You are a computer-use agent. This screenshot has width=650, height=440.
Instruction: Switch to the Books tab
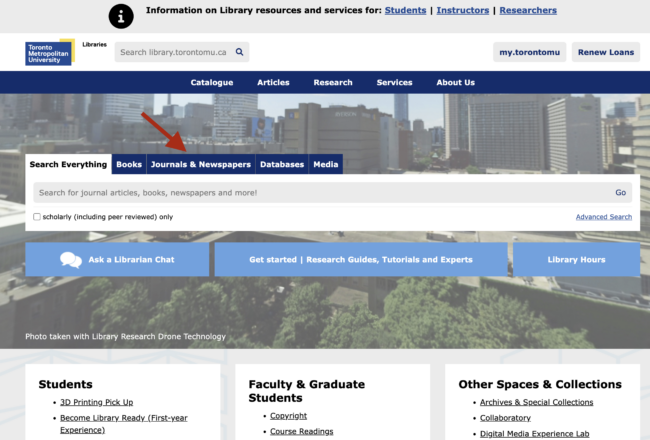click(129, 164)
